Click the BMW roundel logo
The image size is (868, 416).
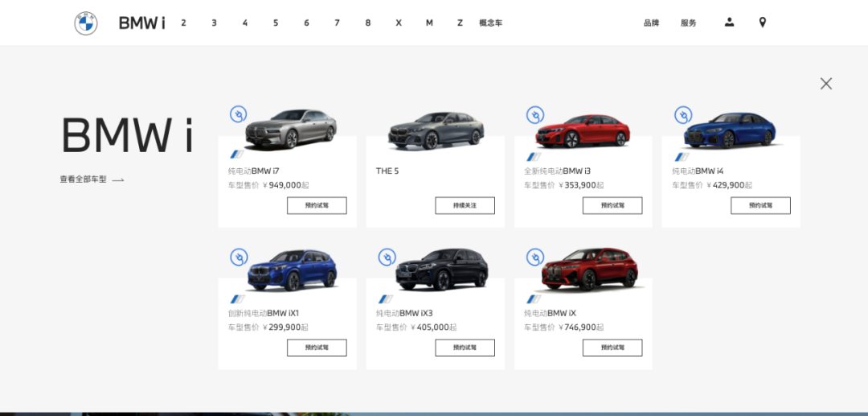click(86, 23)
